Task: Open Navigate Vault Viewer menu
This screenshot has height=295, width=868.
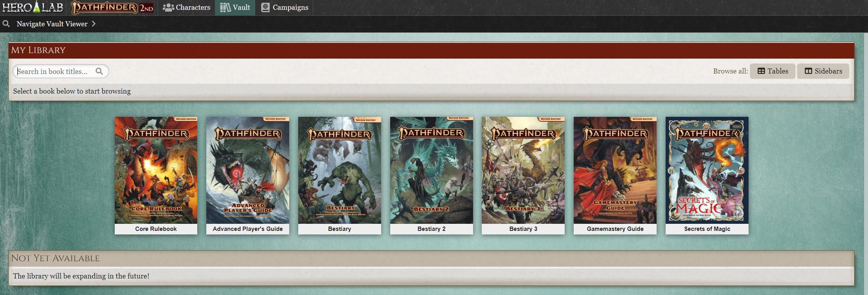Action: coord(52,24)
